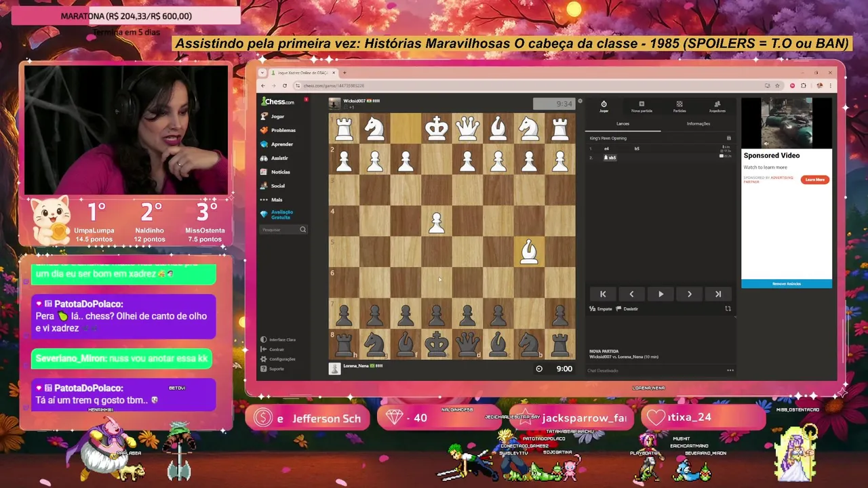Click the white pawn on e4
868x488 pixels.
coord(437,222)
